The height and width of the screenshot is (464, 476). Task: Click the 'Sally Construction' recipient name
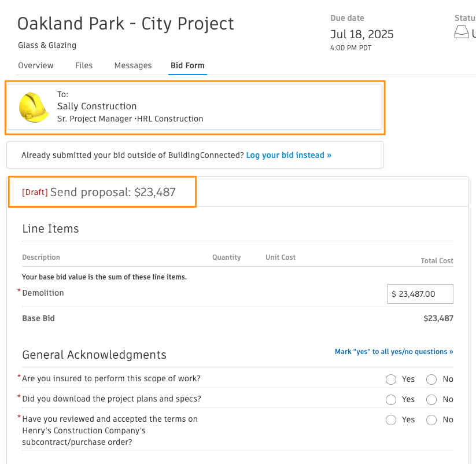tap(97, 106)
